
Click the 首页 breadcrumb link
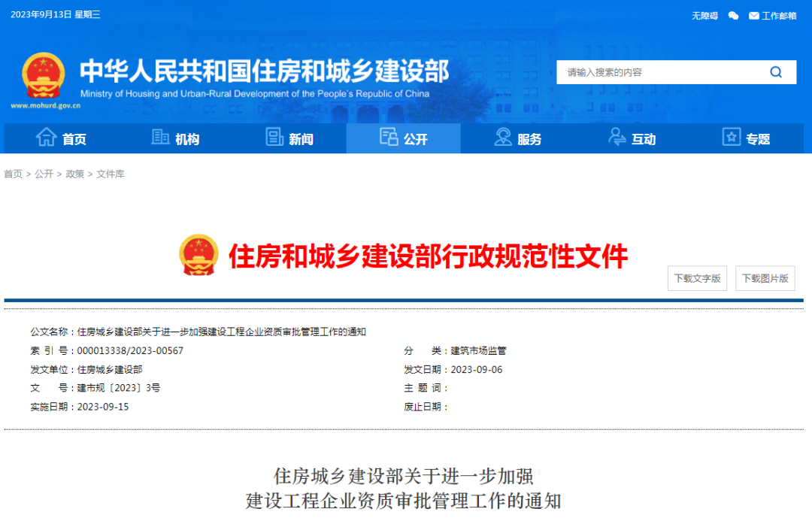coord(13,174)
